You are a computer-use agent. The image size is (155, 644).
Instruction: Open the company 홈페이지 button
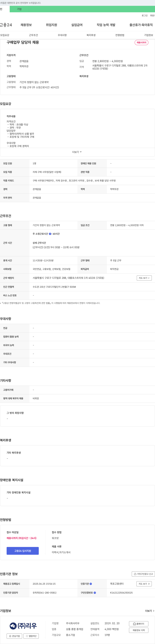point(139,624)
